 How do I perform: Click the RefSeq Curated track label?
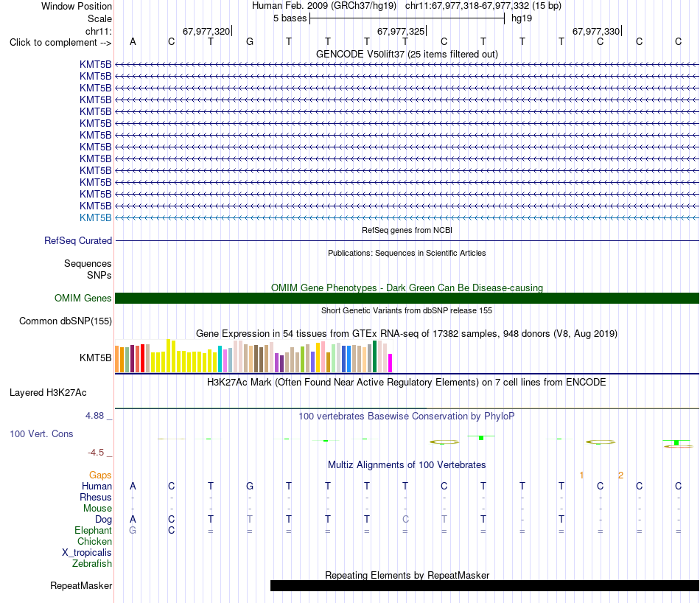tap(78, 241)
